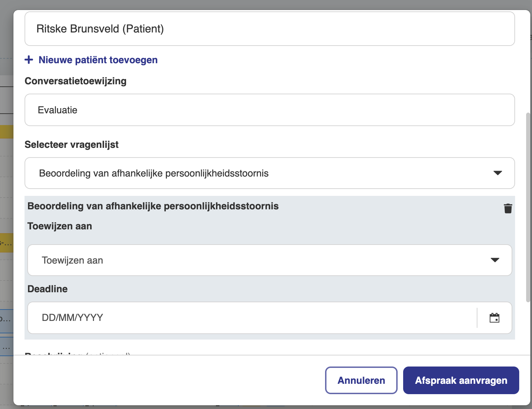Click the Nieuwe patiënt toevoegen link
This screenshot has height=409, width=532.
pyautogui.click(x=98, y=60)
